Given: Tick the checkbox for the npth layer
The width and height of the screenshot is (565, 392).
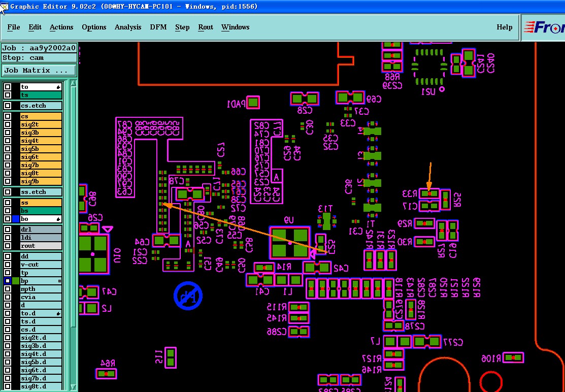Looking at the screenshot, I should pos(7,289).
